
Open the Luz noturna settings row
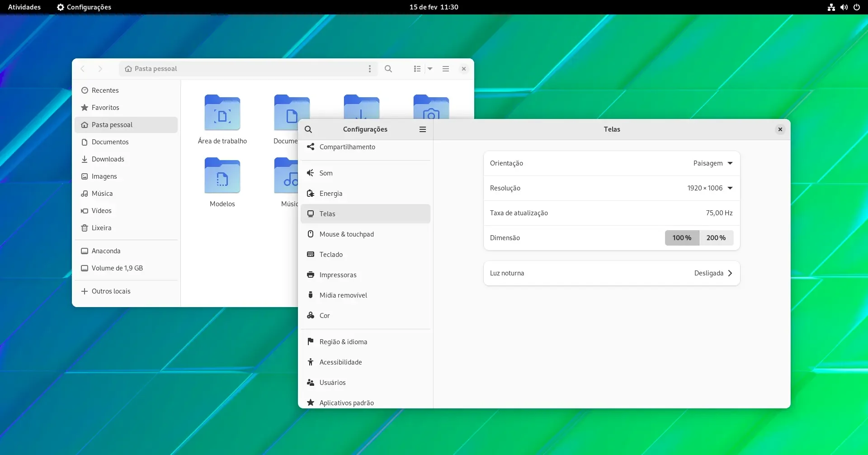pos(612,273)
